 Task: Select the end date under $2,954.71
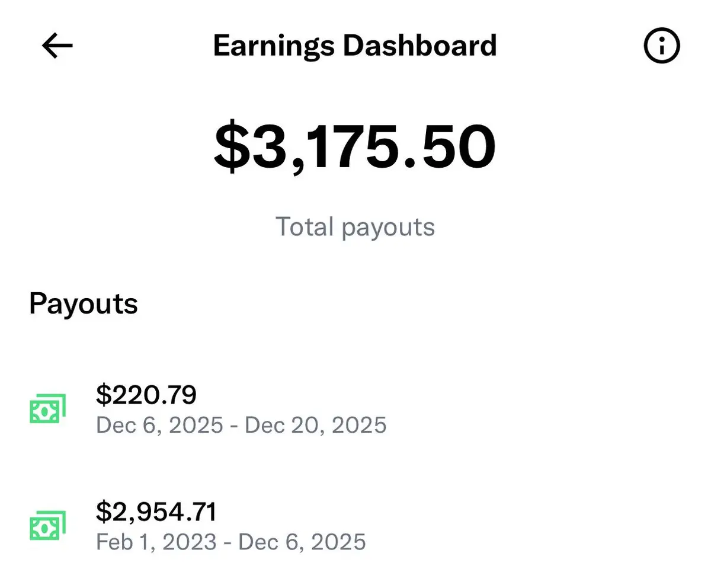[x=302, y=542]
